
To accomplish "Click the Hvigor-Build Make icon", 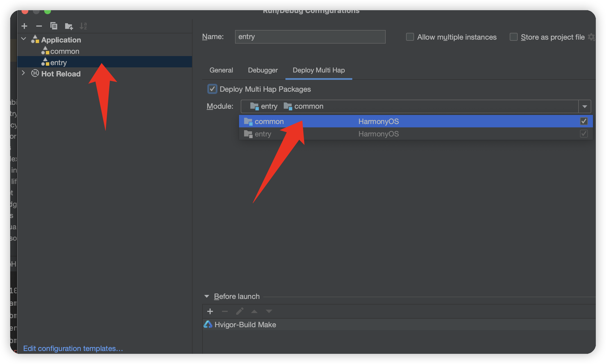I will tap(208, 324).
